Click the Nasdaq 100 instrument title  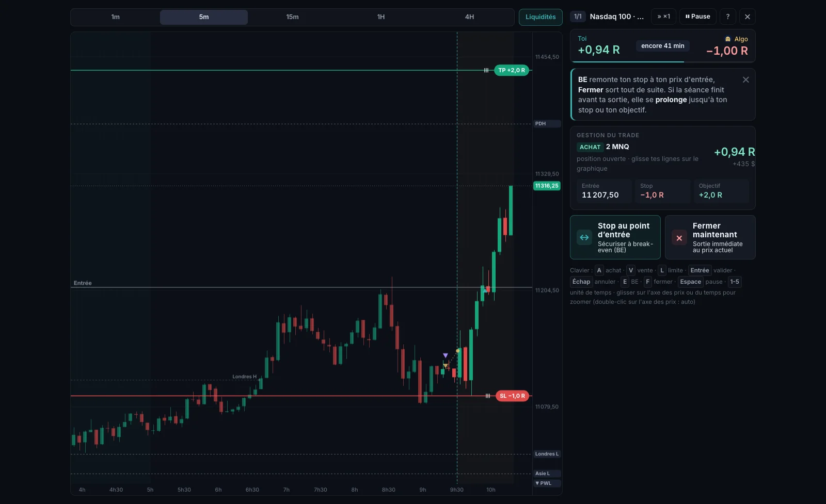[x=617, y=17]
